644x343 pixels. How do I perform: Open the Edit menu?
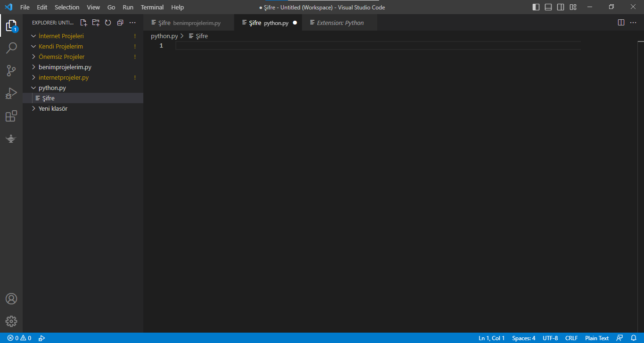(42, 7)
